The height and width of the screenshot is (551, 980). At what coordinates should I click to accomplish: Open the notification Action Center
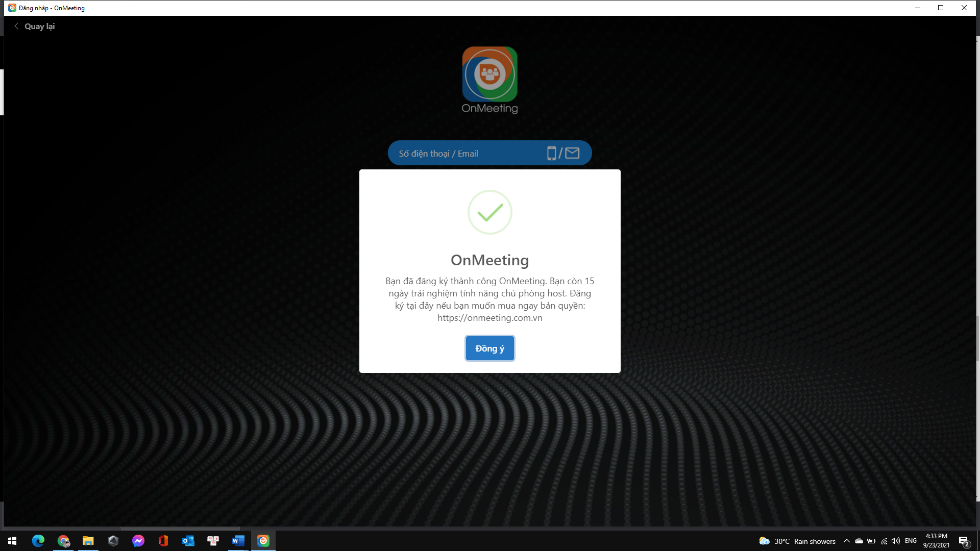tap(964, 541)
